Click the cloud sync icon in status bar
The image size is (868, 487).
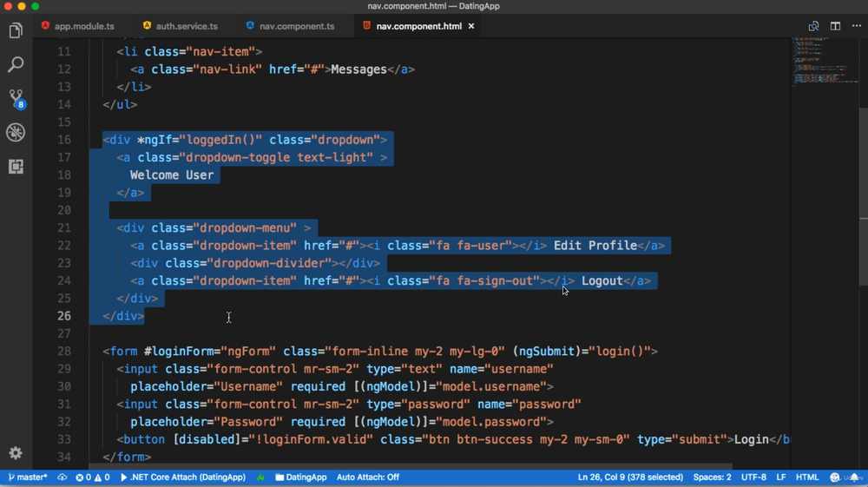point(62,477)
